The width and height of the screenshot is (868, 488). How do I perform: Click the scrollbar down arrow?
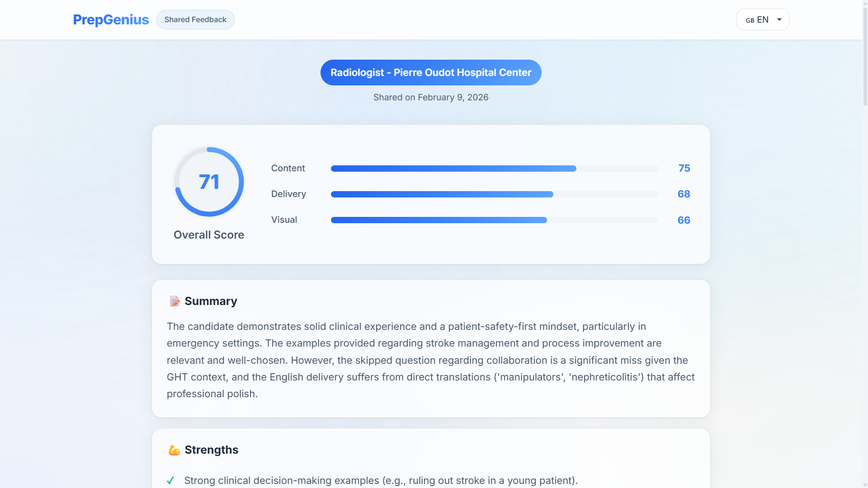pos(865,485)
